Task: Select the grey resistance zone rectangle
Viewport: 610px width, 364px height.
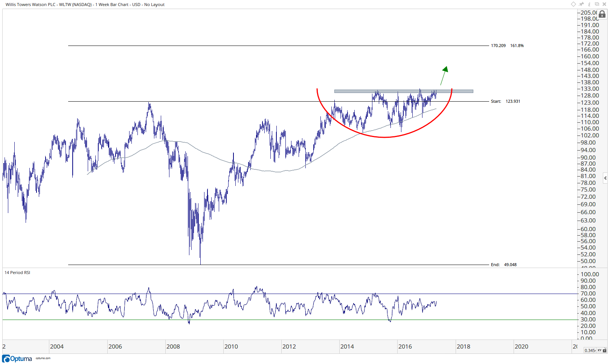Action: pos(404,91)
